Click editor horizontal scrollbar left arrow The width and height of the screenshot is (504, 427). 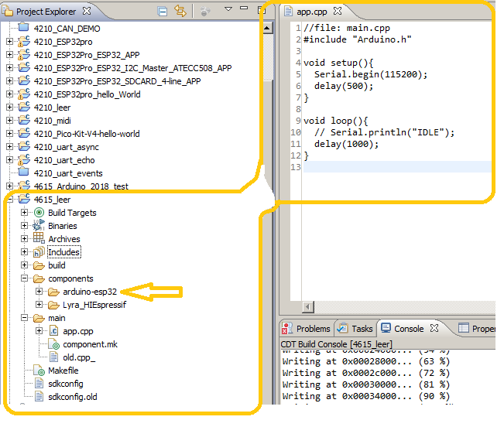click(308, 307)
